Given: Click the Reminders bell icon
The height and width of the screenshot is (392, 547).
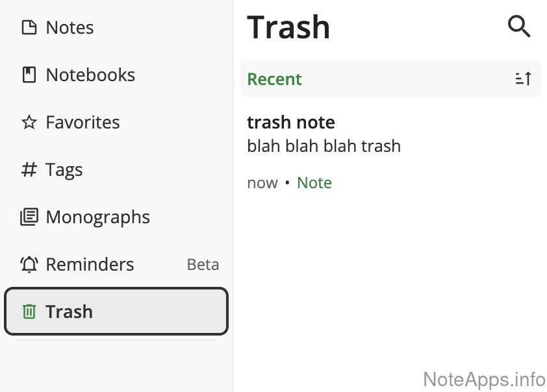Looking at the screenshot, I should click(29, 265).
